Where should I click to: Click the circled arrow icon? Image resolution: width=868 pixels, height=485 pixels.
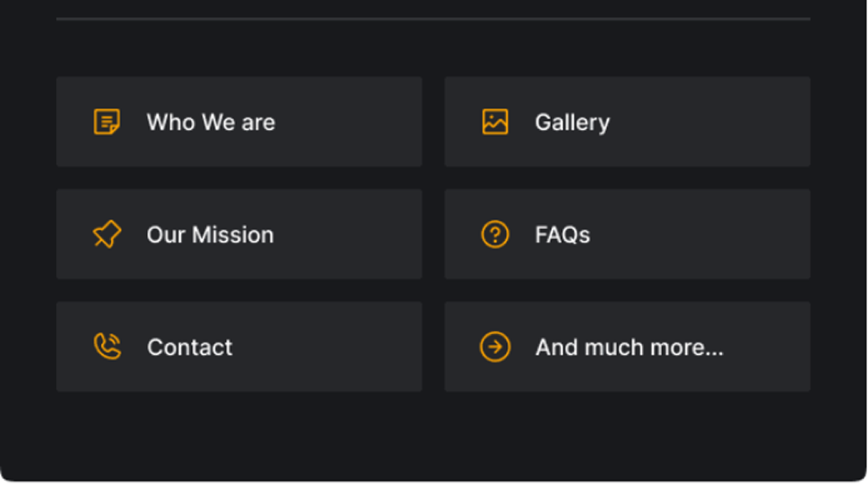(x=494, y=347)
